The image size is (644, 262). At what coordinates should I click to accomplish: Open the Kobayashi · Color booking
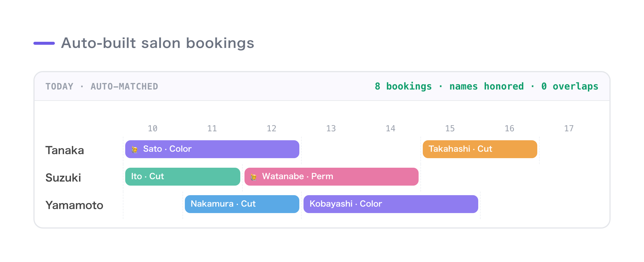coord(391,204)
